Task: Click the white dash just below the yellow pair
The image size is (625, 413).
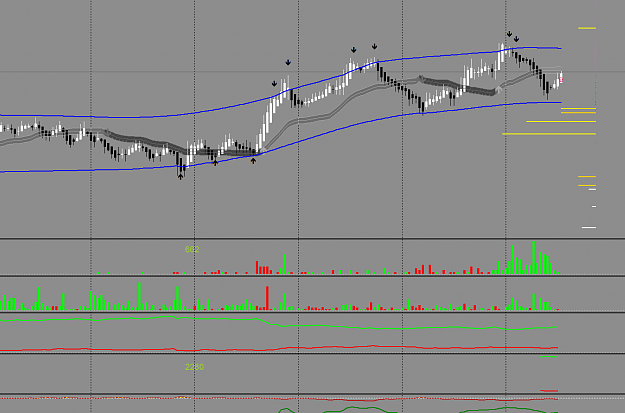Action: click(x=592, y=189)
